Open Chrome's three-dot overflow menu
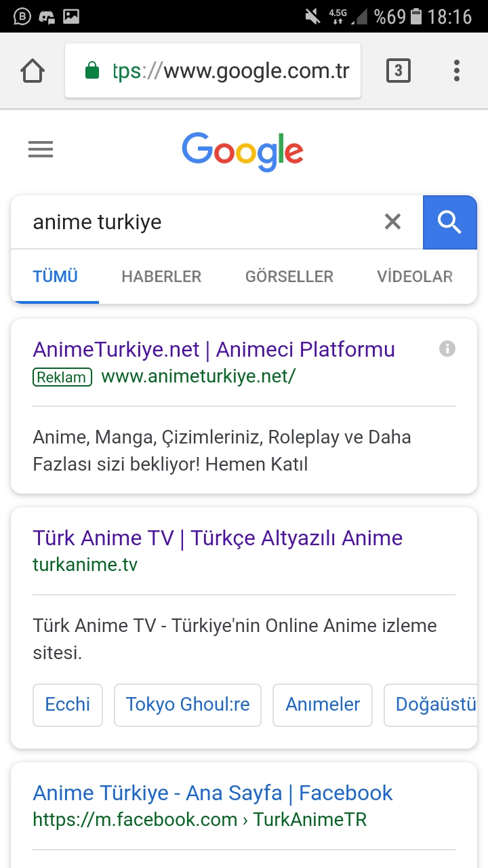 [x=457, y=71]
